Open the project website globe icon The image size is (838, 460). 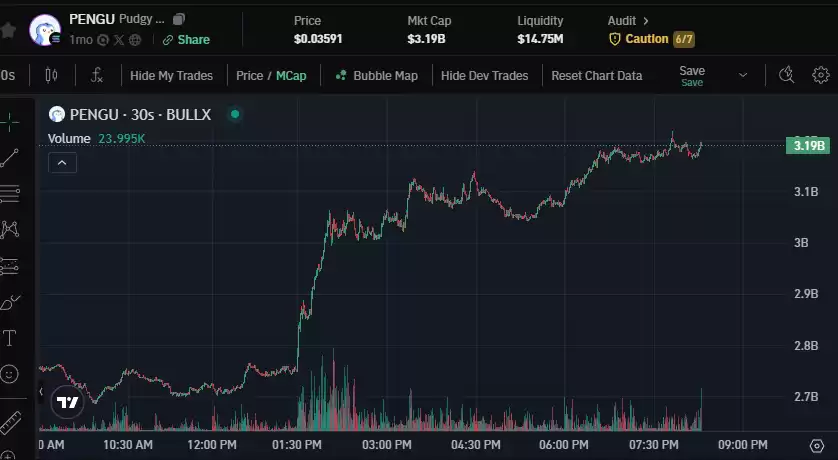(x=135, y=40)
